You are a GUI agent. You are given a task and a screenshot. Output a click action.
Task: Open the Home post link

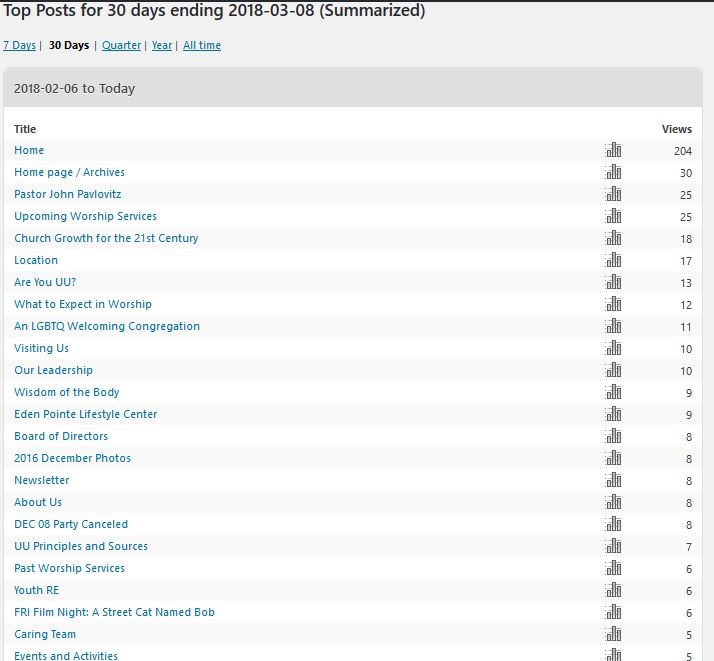click(29, 150)
